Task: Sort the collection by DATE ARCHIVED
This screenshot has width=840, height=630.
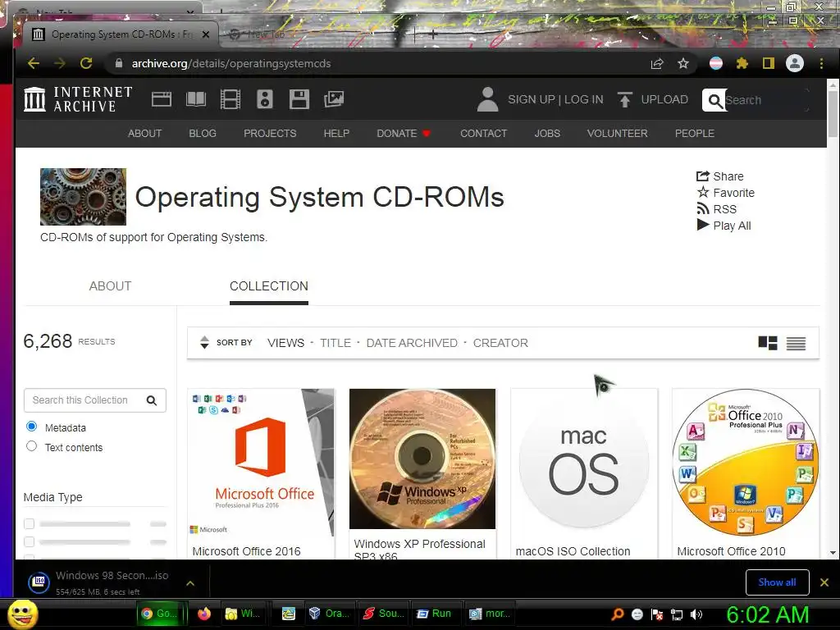Action: (412, 343)
